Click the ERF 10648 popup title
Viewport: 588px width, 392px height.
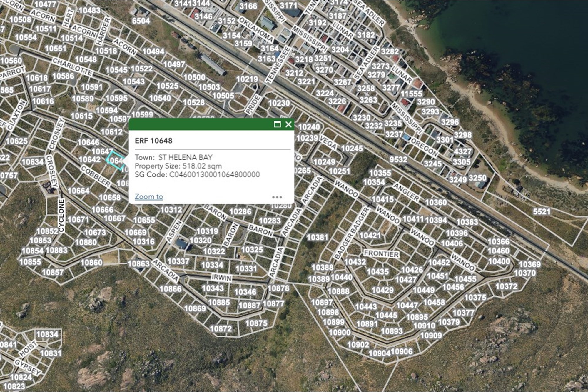[153, 141]
